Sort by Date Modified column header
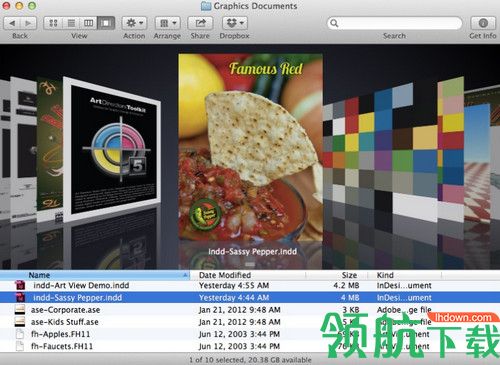The height and width of the screenshot is (365, 500). (x=247, y=275)
